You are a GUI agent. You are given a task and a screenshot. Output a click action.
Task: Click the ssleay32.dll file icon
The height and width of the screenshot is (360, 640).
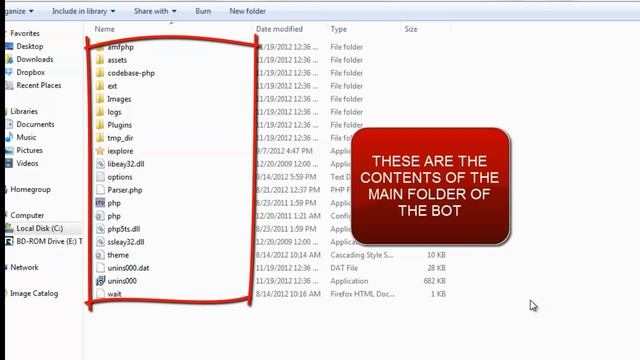[x=100, y=242]
